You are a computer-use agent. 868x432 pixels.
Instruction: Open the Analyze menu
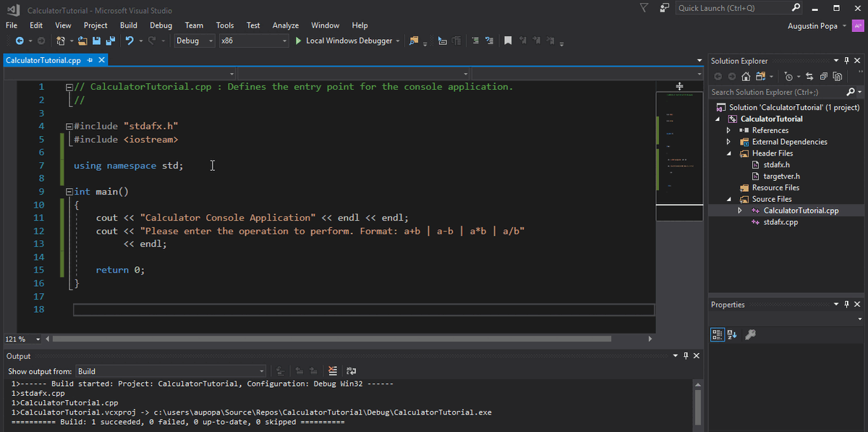point(286,25)
